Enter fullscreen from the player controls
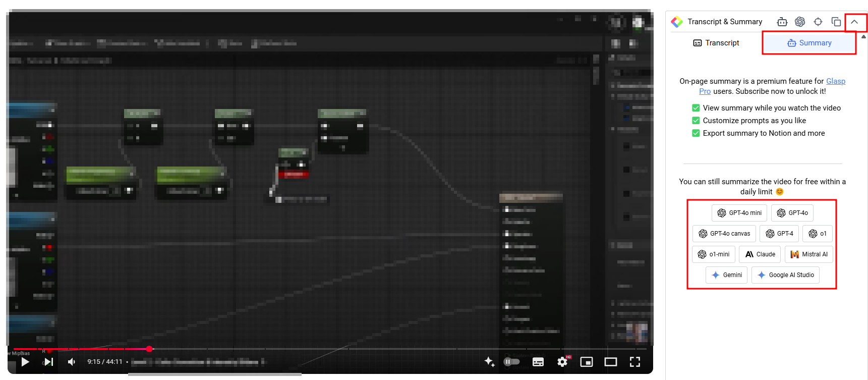 [x=635, y=362]
